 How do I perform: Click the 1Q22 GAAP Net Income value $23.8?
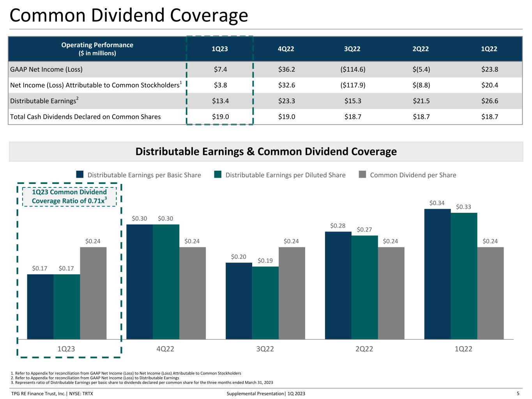[x=490, y=69]
